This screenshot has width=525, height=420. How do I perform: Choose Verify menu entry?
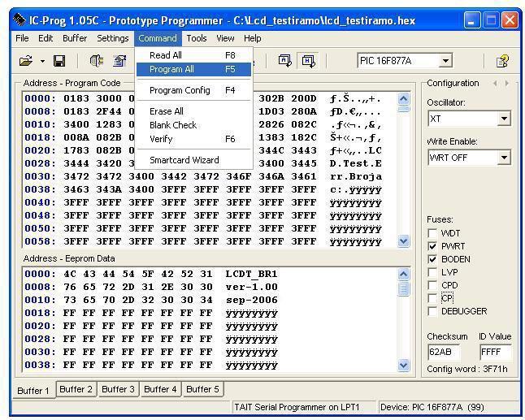point(193,139)
